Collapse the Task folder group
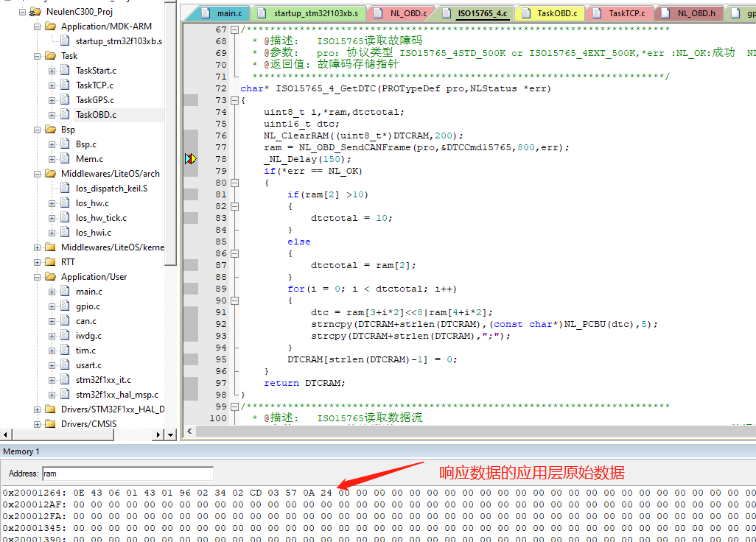Image resolution: width=756 pixels, height=542 pixels. click(x=37, y=56)
